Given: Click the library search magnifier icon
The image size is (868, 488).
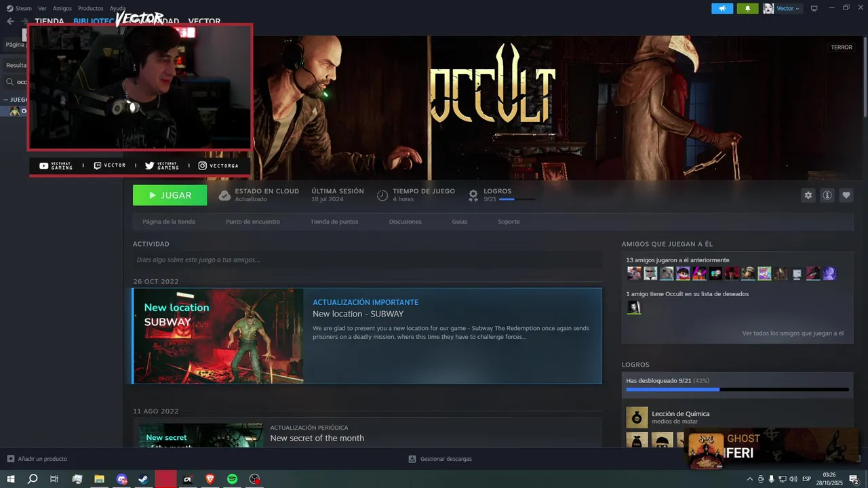Looking at the screenshot, I should coord(10,82).
